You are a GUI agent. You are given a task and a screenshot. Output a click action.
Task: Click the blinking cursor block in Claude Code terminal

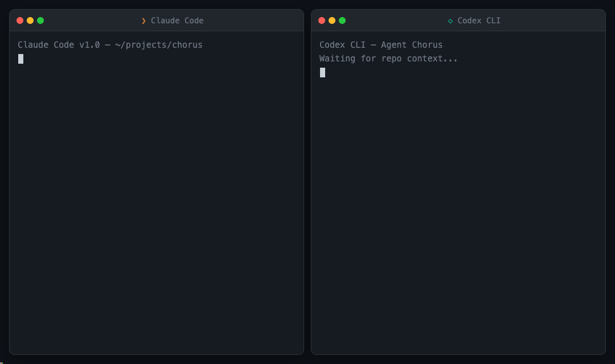point(20,59)
